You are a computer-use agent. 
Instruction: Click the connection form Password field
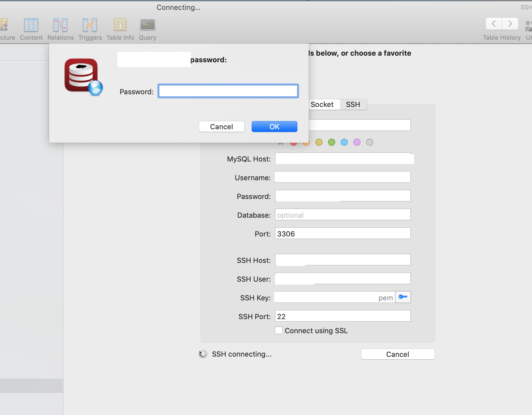[x=343, y=196]
